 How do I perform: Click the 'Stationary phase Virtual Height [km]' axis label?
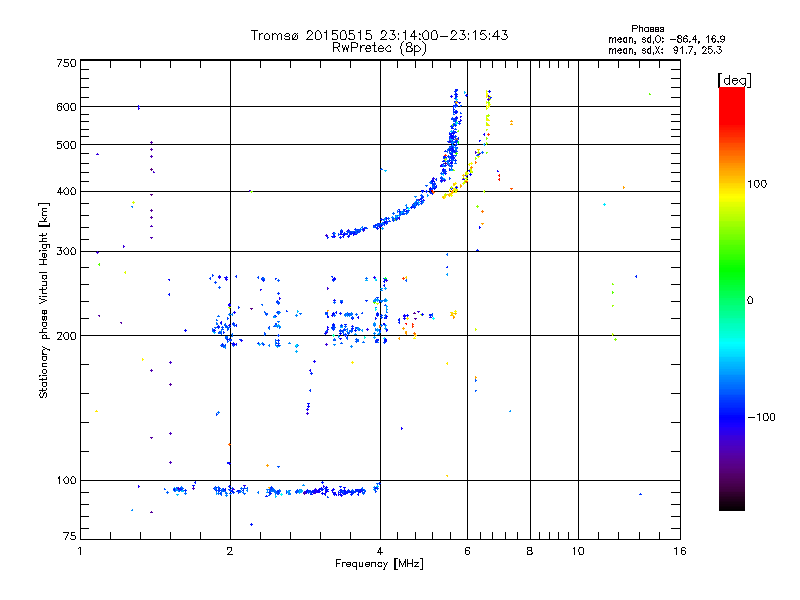point(44,301)
